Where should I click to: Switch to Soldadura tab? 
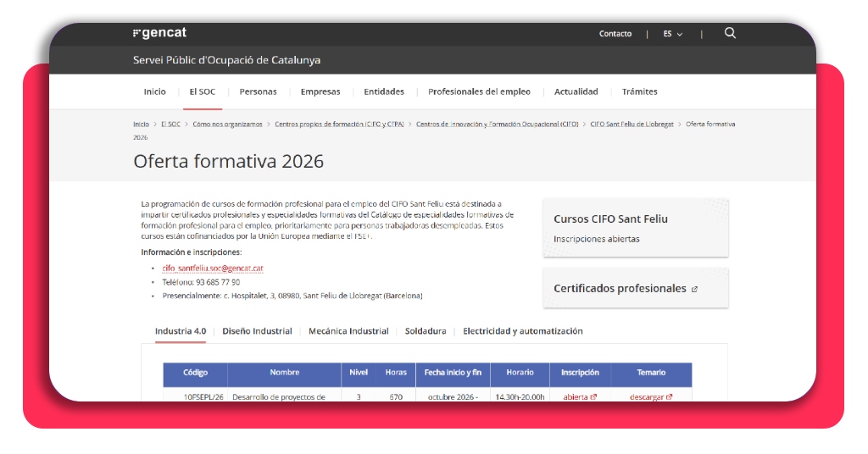click(x=426, y=331)
